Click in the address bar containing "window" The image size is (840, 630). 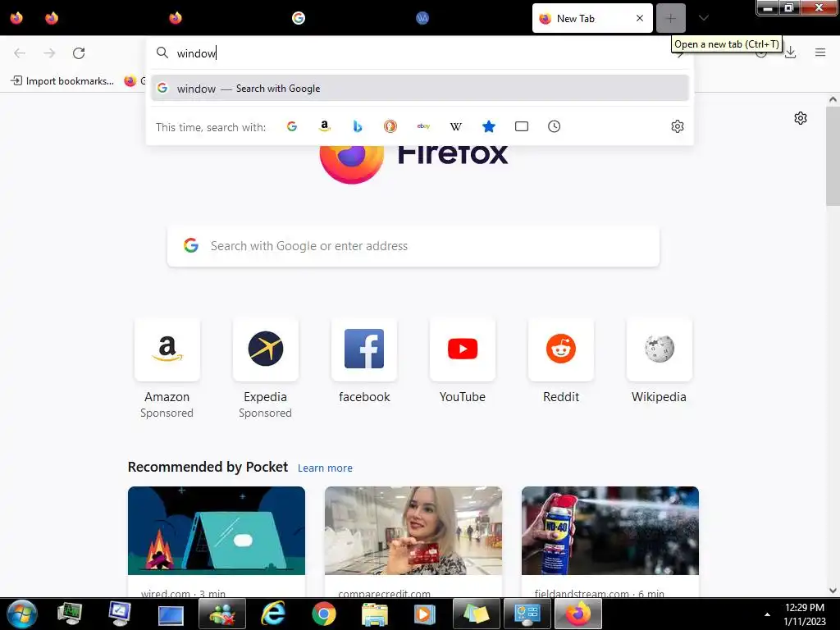click(x=418, y=53)
